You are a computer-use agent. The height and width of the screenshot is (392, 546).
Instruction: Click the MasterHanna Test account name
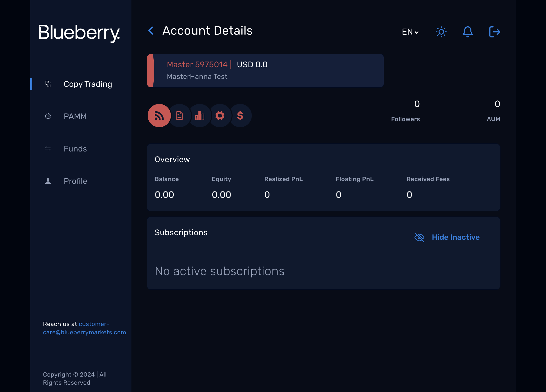coord(197,76)
